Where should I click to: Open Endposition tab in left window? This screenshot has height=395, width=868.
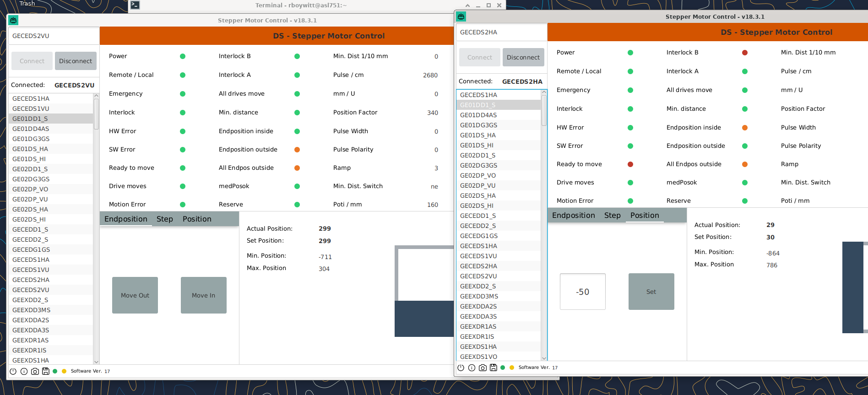pyautogui.click(x=126, y=219)
